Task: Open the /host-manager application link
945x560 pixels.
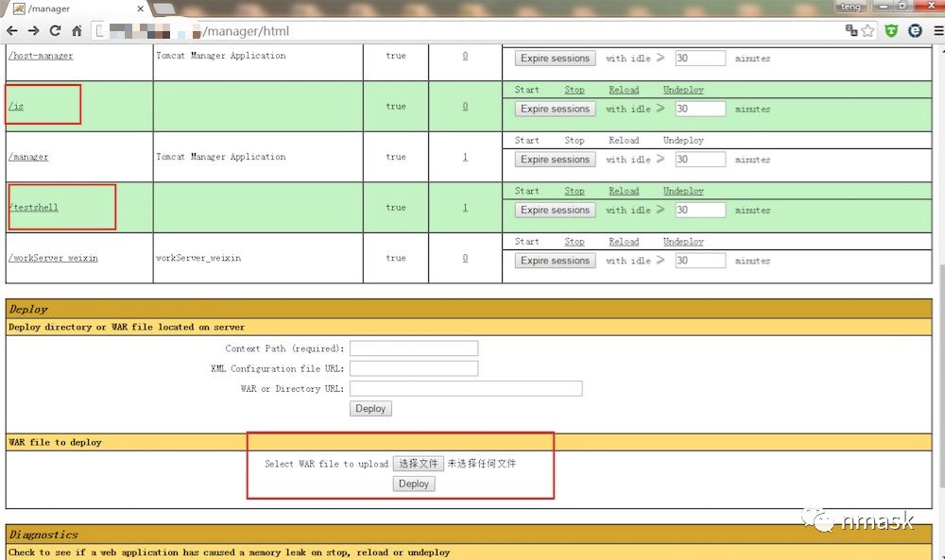Action: point(41,56)
